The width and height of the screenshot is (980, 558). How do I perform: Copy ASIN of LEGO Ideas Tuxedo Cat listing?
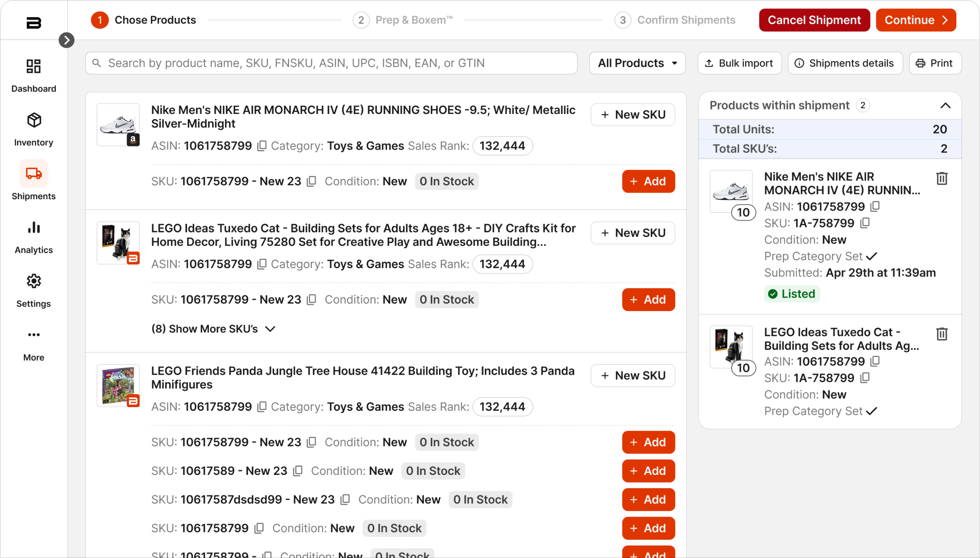pyautogui.click(x=262, y=264)
